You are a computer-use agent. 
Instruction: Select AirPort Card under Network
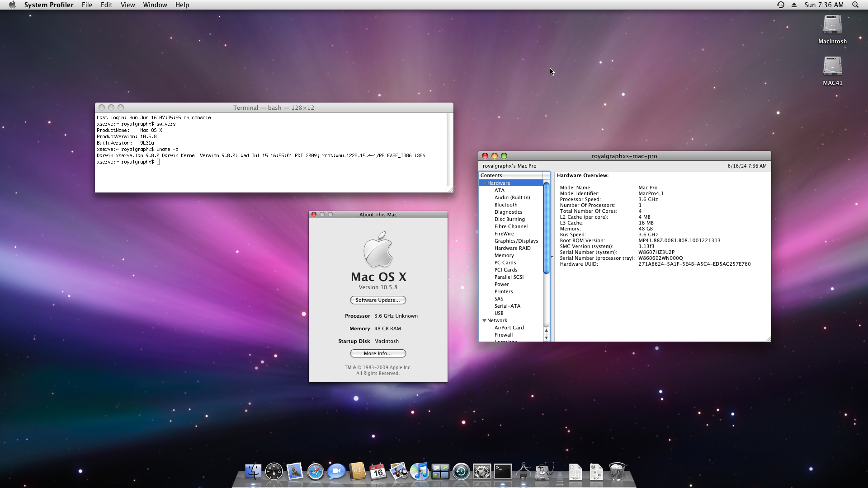509,328
